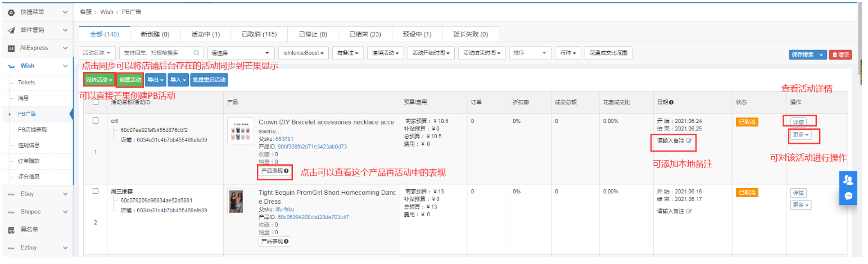Switch to the 预设中 (1) tab
This screenshot has height=264, width=868.
point(417,34)
